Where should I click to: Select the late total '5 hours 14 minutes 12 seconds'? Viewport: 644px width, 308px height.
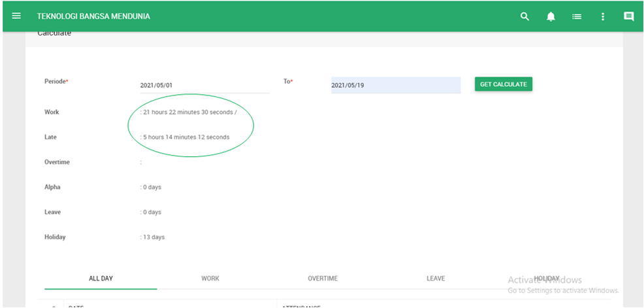[x=186, y=137]
